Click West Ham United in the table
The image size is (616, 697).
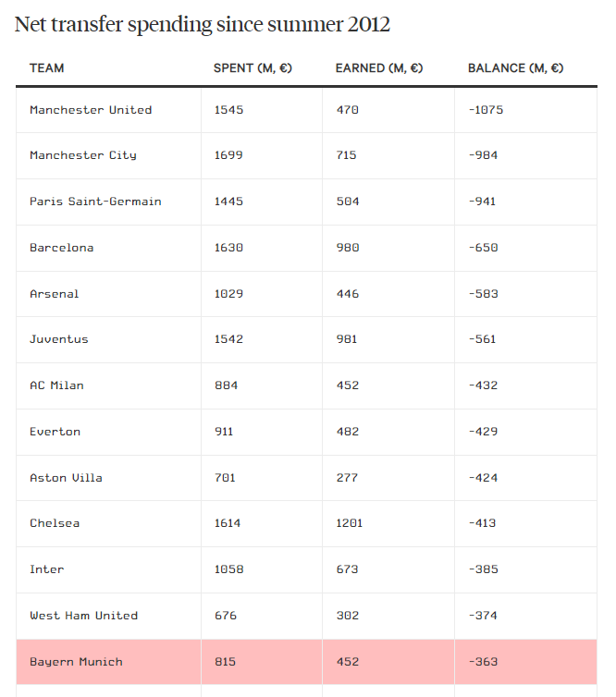coord(83,616)
